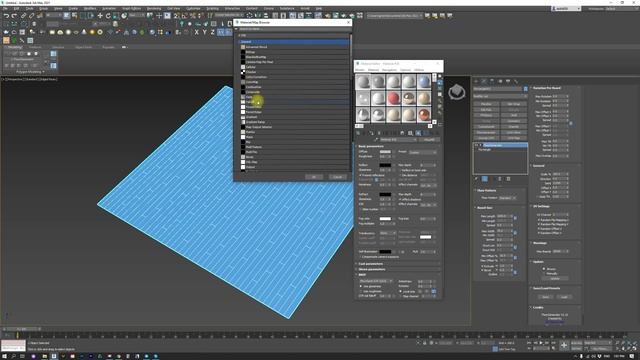Select Checker map in browser list
Viewport: 640px width, 360px height.
click(294, 72)
